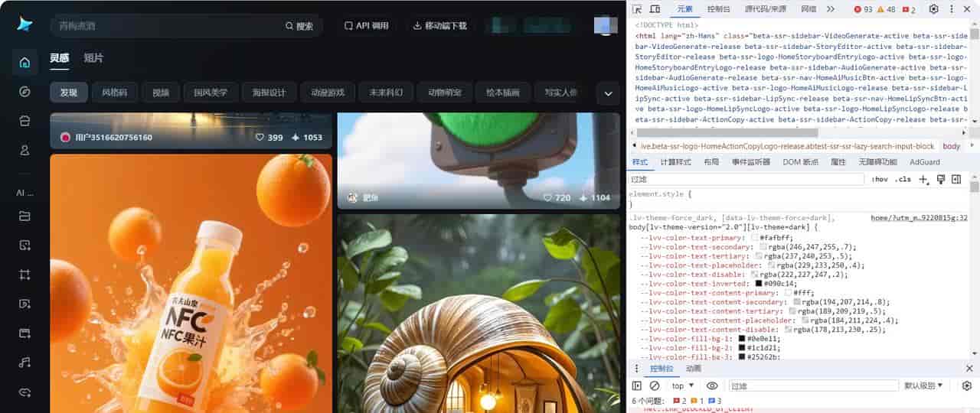
Task: Click the magnifier 搜索 button
Action: pyautogui.click(x=299, y=26)
